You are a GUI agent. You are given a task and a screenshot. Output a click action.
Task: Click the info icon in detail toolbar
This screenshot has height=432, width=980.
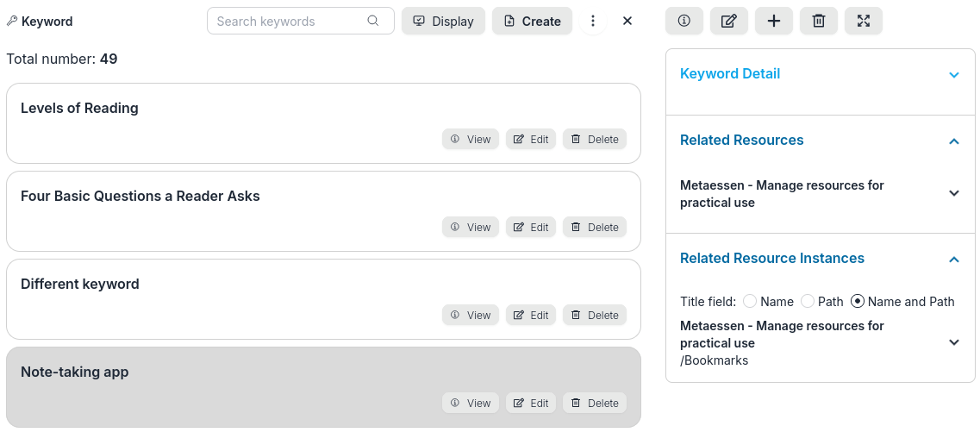click(x=684, y=21)
